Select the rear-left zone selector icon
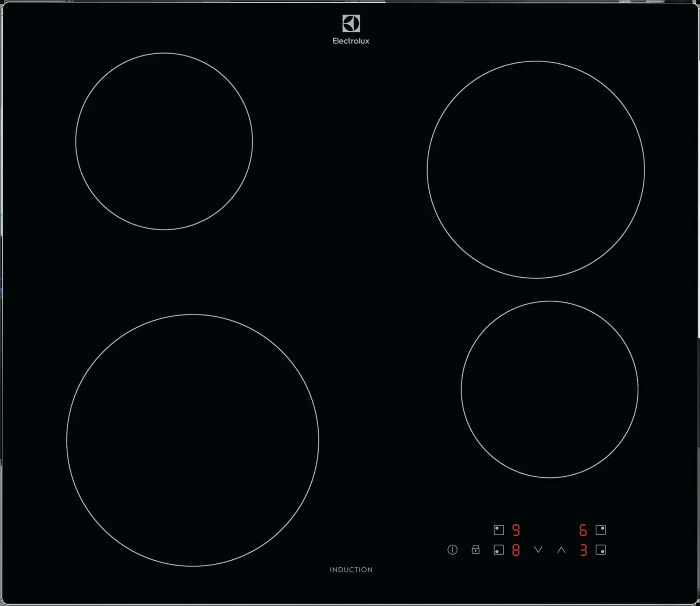Screen dimensions: 700x606 pyautogui.click(x=498, y=530)
